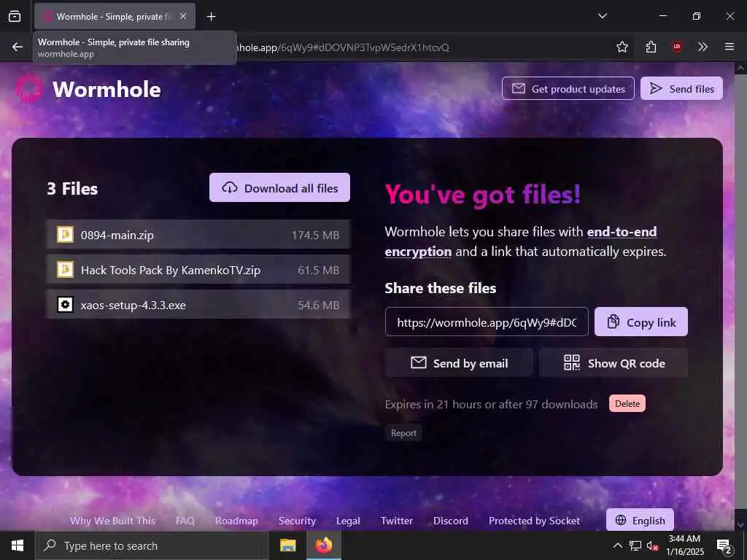
Task: Click the Firefox taskbar icon
Action: (323, 545)
